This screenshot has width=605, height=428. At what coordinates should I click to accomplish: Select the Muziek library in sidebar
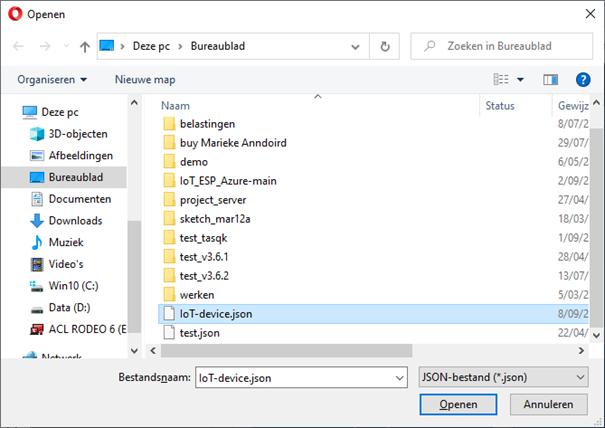66,242
